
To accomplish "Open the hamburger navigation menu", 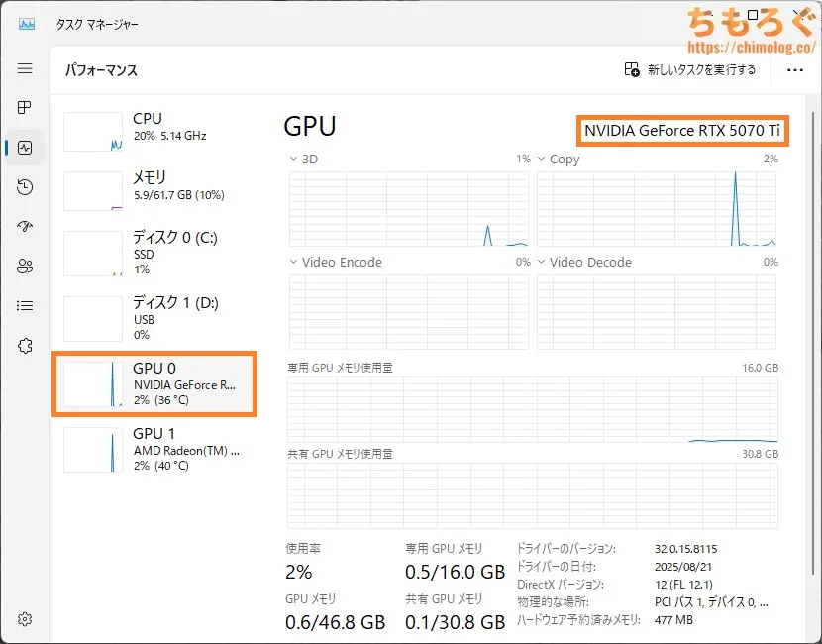I will (x=25, y=68).
